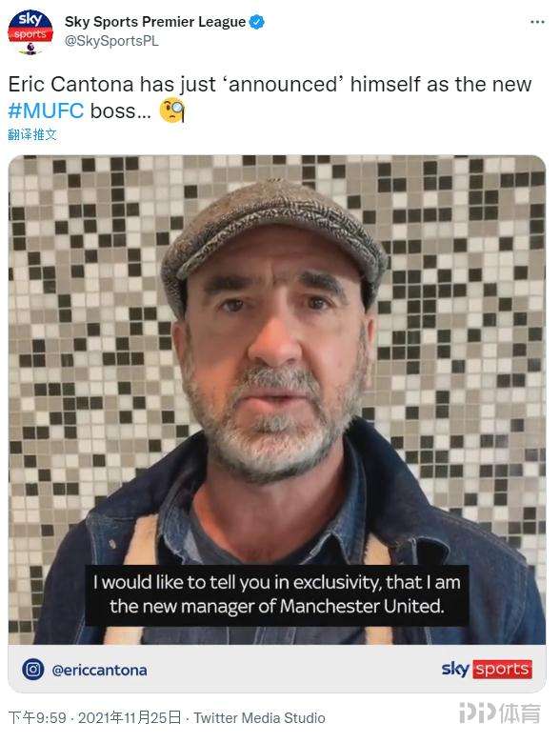Open the #MUFC hashtag

46,110
